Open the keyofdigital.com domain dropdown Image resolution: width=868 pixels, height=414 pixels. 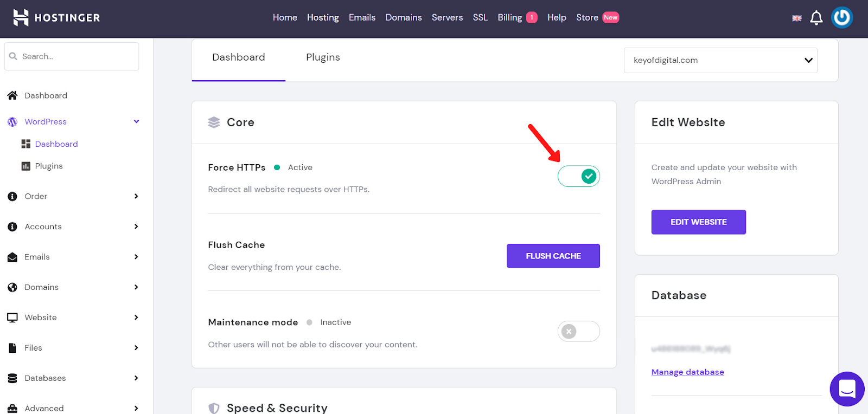pyautogui.click(x=720, y=60)
